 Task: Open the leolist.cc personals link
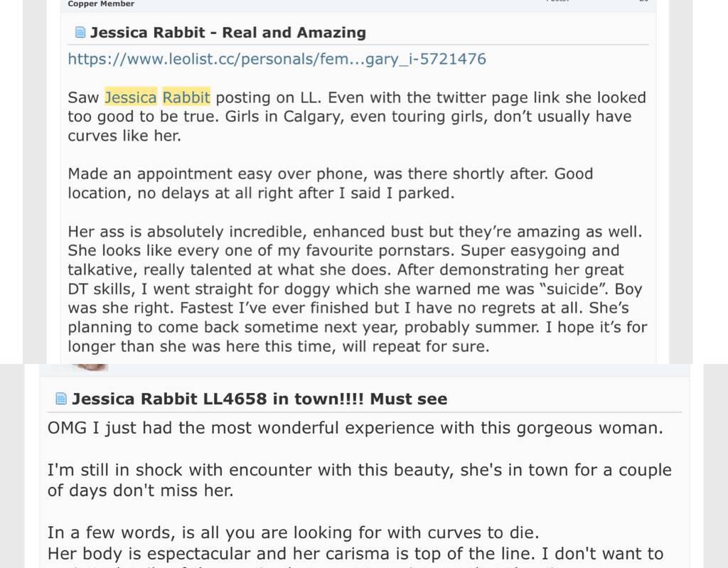coord(277,59)
